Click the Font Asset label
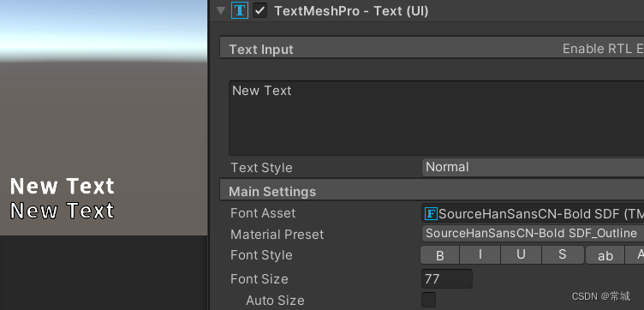The image size is (644, 310). pos(263,213)
